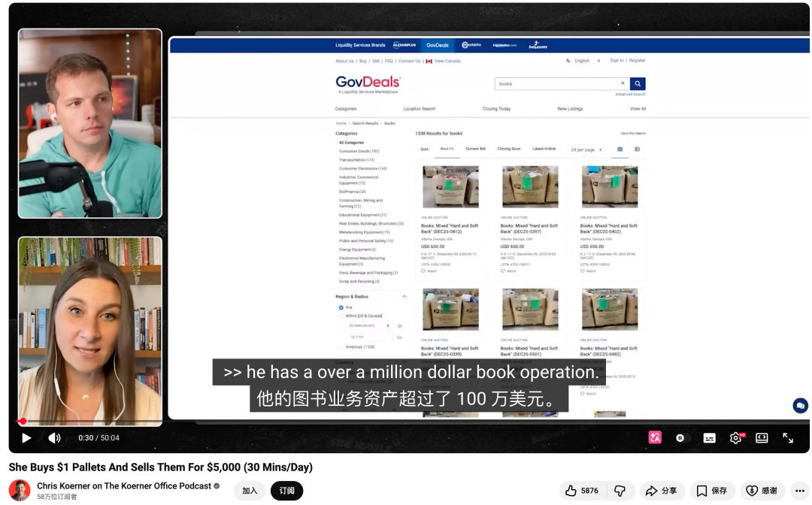Open the Bid4Assets brand logo
Viewport: 812px width, 505px height.
click(538, 46)
